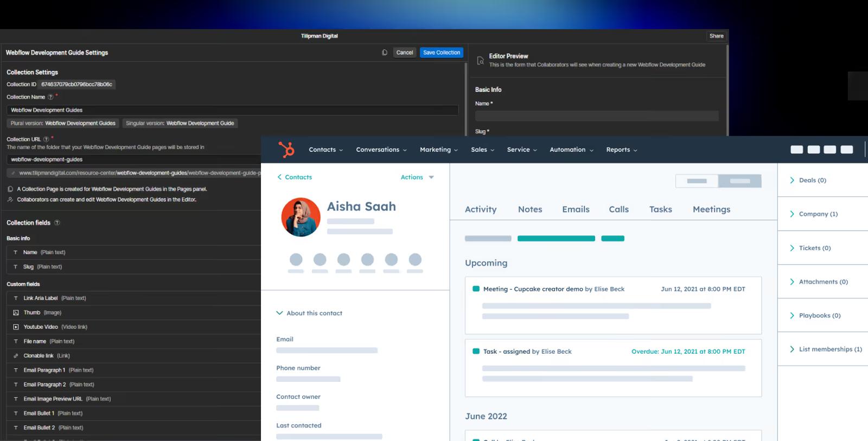This screenshot has width=868, height=441.
Task: Expand the Playbooks (0) section
Action: 815,315
